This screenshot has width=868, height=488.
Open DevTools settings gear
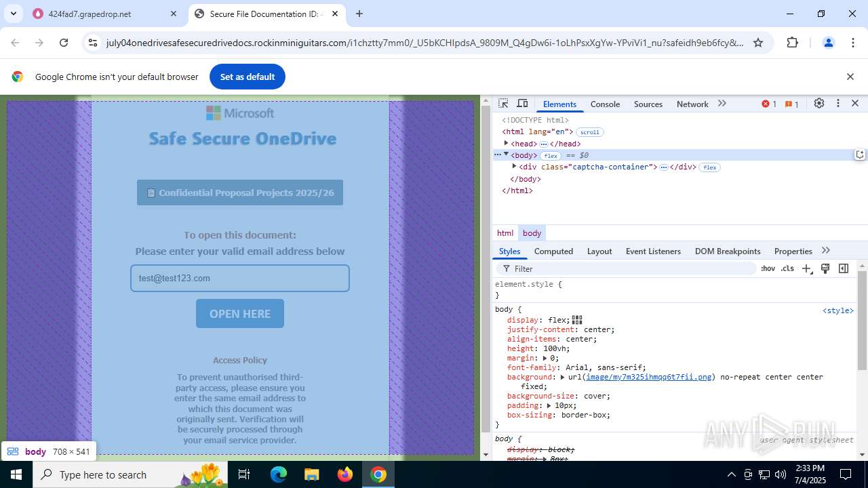819,104
